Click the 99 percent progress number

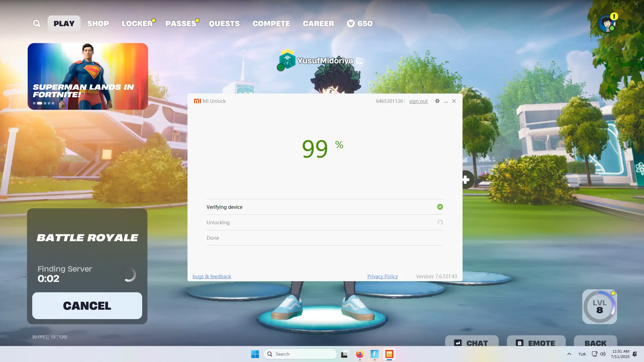[x=315, y=149]
